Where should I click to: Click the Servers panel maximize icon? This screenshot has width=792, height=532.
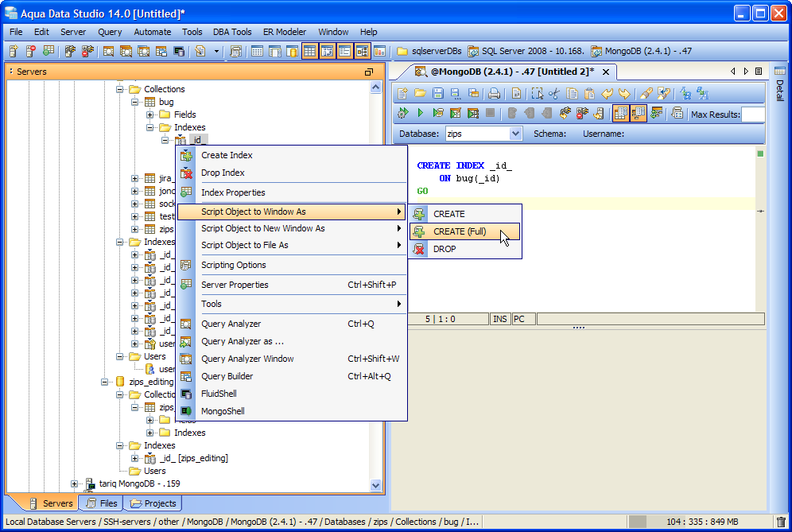[369, 72]
